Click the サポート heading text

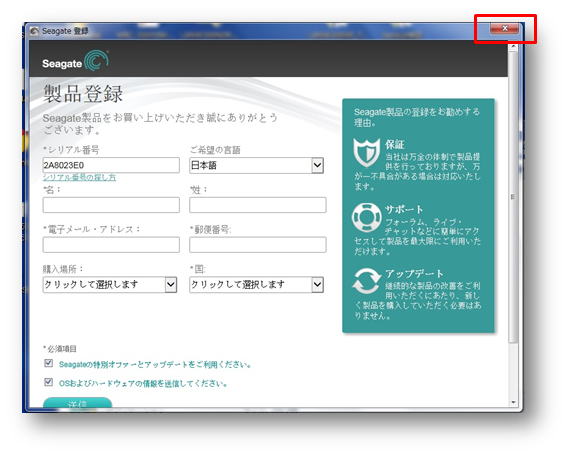click(404, 209)
